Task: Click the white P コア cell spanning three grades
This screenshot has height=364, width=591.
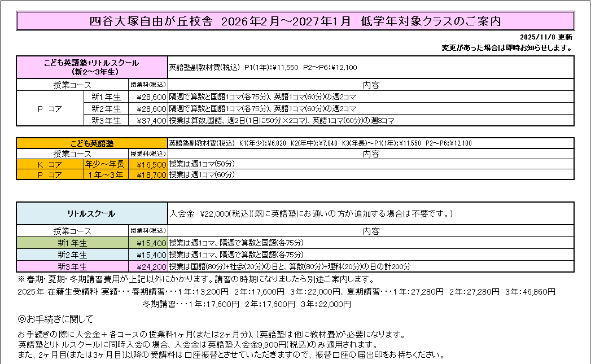Action: [50, 108]
